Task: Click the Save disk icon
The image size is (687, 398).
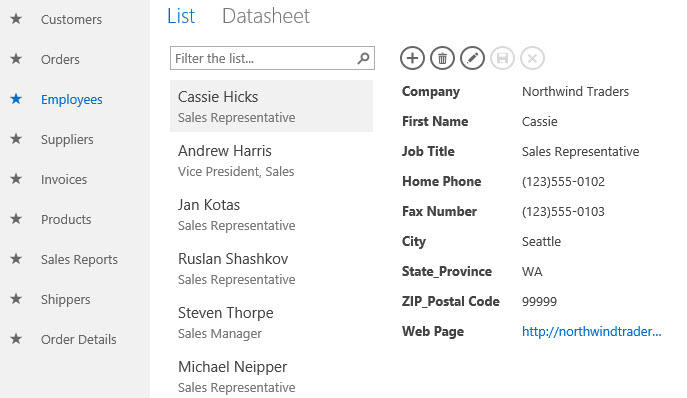Action: (x=503, y=58)
